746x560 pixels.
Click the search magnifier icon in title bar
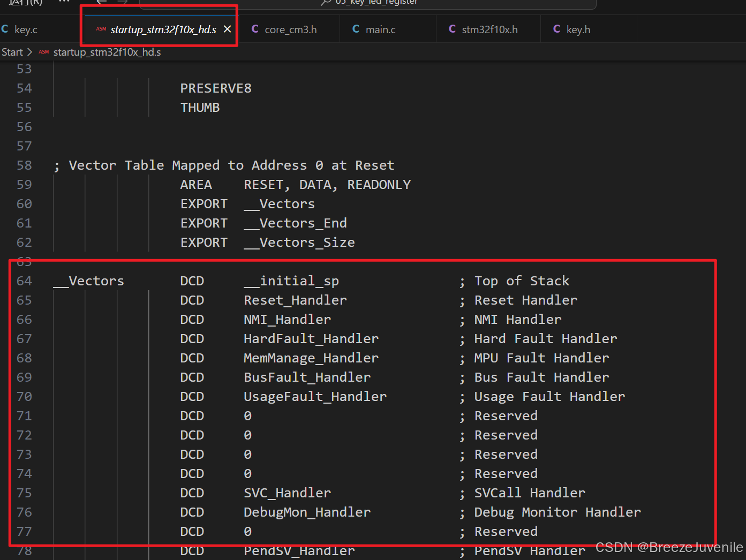[326, 2]
